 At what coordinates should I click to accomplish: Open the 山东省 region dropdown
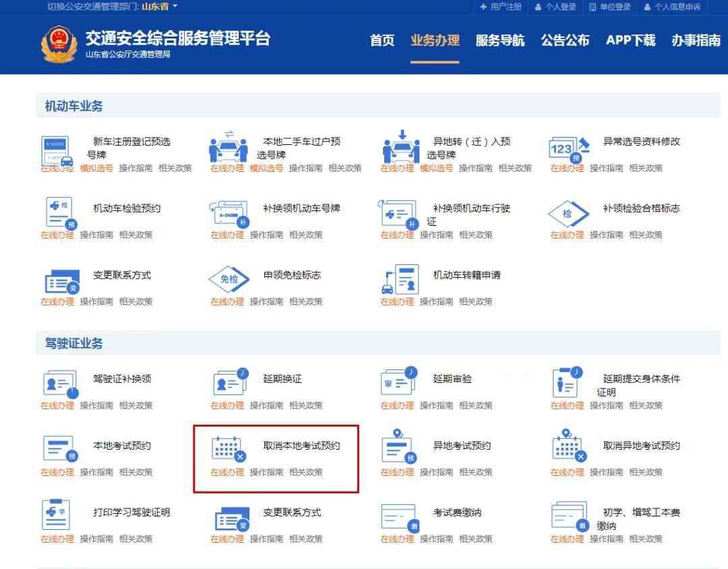[x=159, y=7]
